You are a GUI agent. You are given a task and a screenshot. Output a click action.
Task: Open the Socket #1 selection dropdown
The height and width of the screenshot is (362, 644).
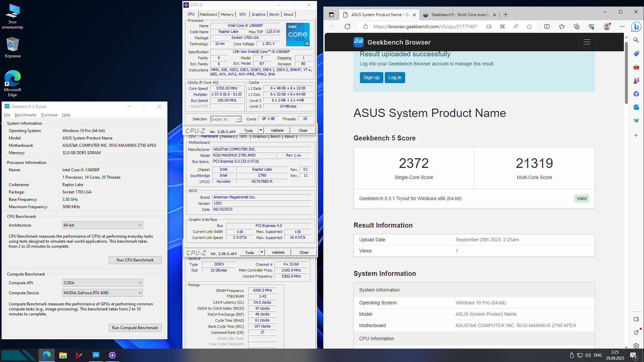click(x=226, y=119)
